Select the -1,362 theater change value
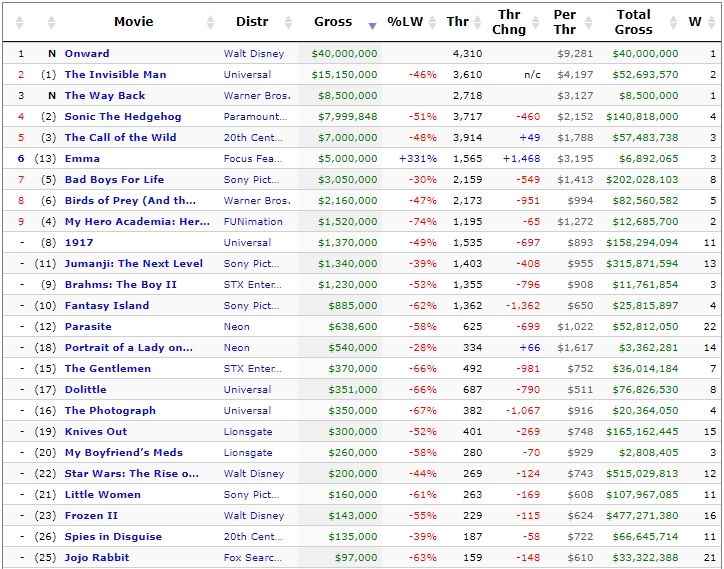This screenshot has height=569, width=724. coord(523,306)
